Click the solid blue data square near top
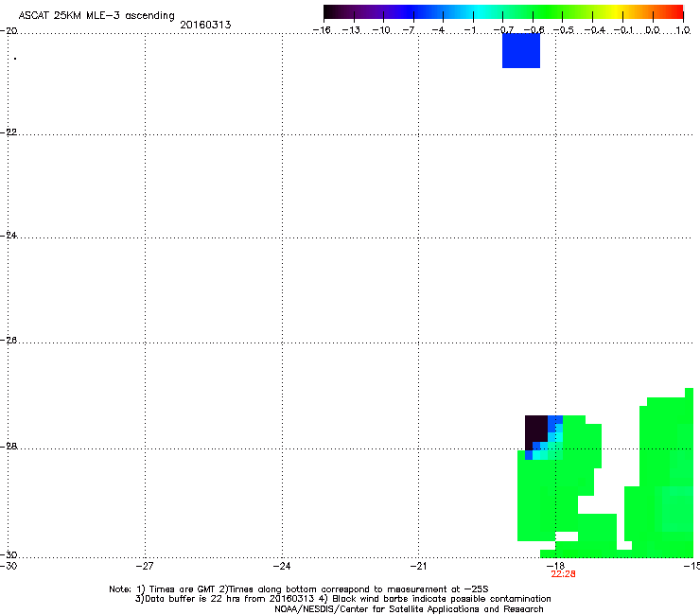The height and width of the screenshot is (615, 700). [x=521, y=50]
